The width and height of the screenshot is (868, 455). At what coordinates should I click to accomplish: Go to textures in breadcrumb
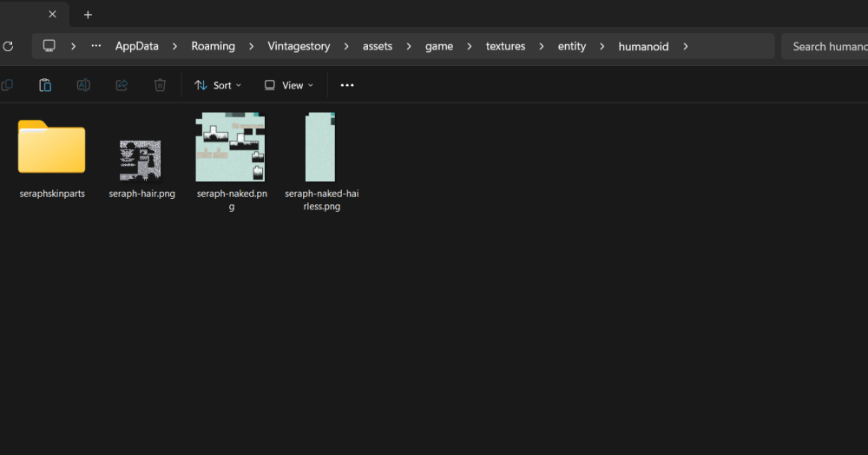(505, 47)
